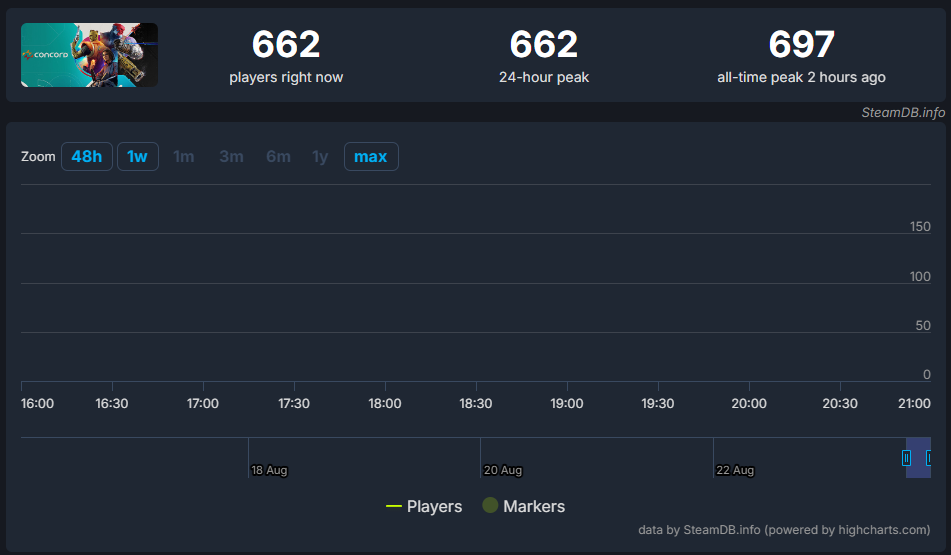
Task: Click the 20:00 axis label
Action: (749, 403)
